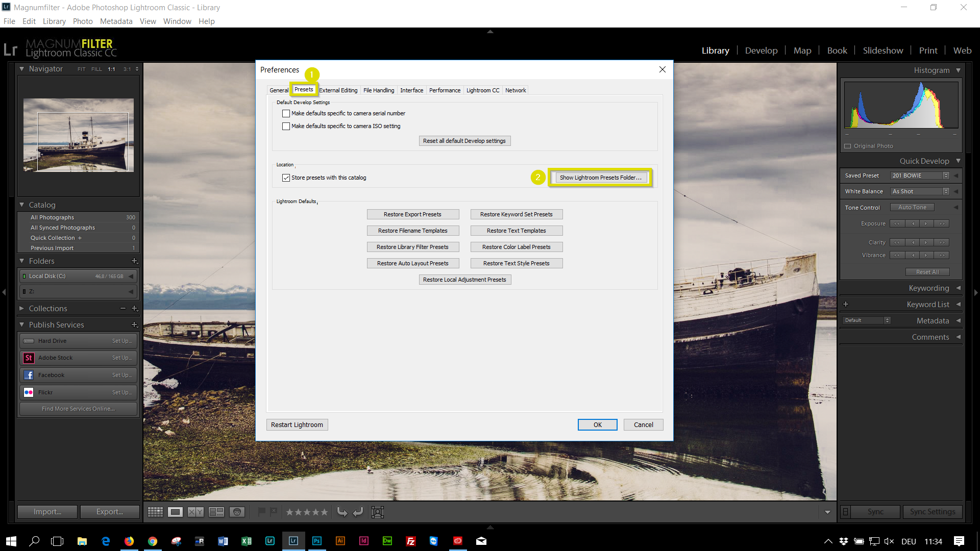Viewport: 980px width, 551px height.
Task: Add keyword with plus icon
Action: [x=846, y=304]
